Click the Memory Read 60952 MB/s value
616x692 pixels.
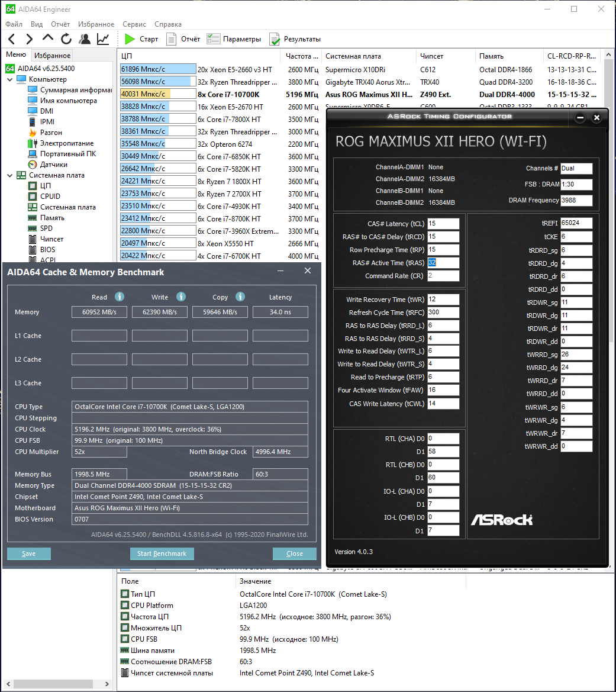click(99, 312)
